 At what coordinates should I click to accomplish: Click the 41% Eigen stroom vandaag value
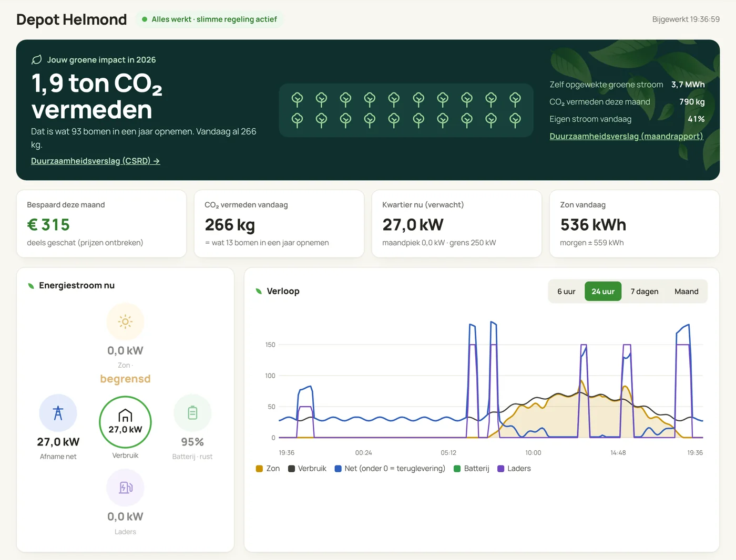(696, 119)
